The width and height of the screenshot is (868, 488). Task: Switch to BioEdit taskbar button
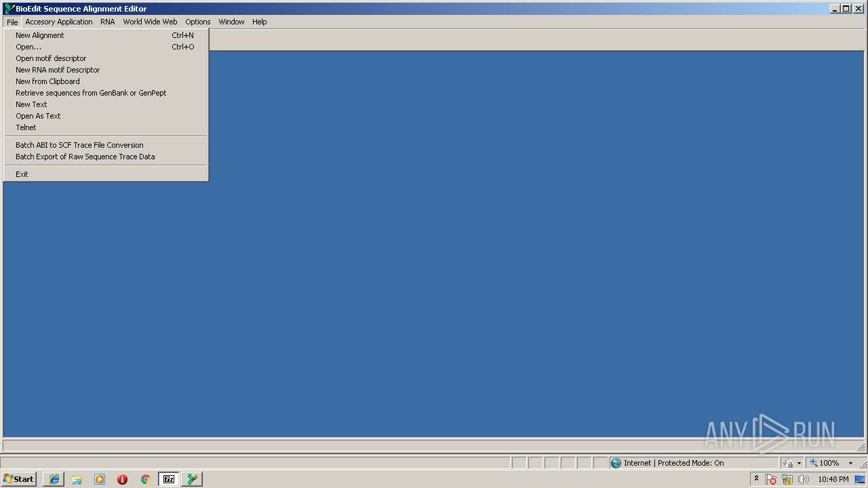192,479
